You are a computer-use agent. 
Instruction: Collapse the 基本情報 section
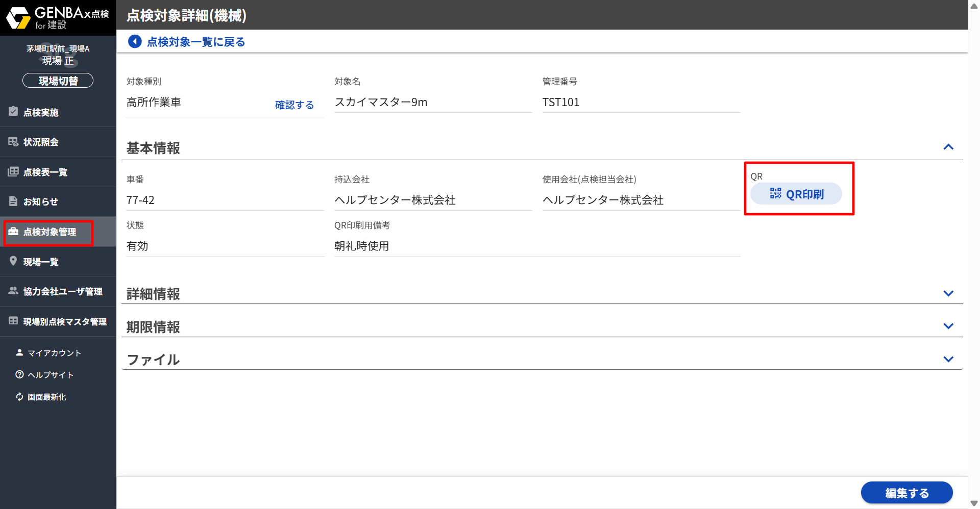(x=948, y=147)
